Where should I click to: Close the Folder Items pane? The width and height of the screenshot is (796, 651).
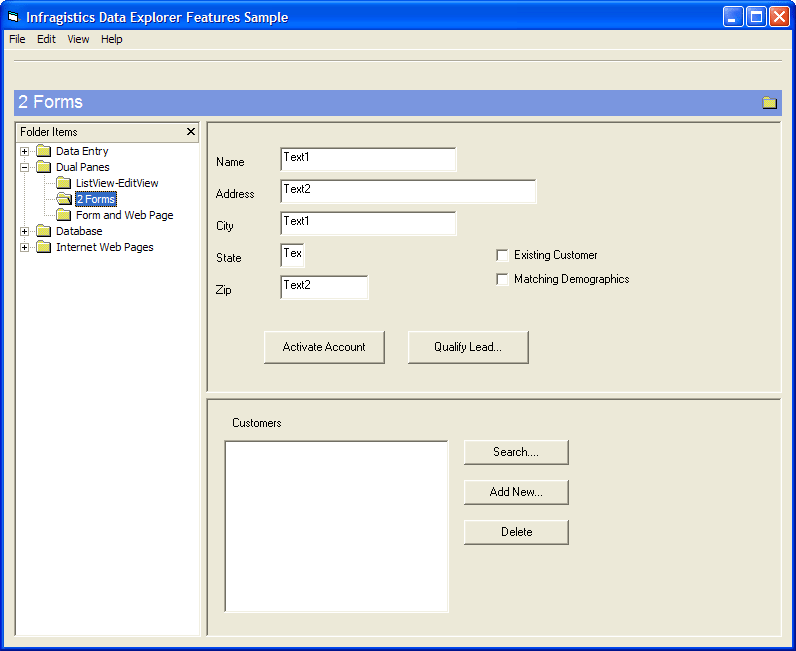click(191, 132)
